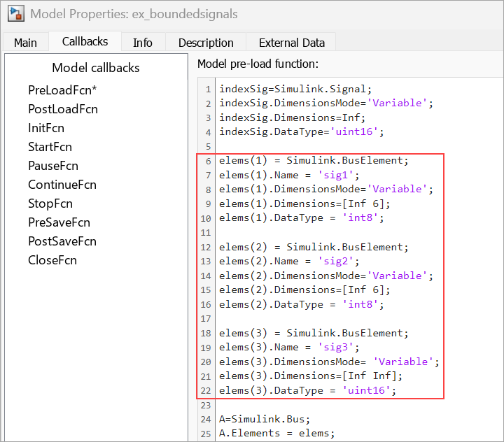
Task: Click the elems(1).Name = 'sig1' line
Action: [x=289, y=175]
